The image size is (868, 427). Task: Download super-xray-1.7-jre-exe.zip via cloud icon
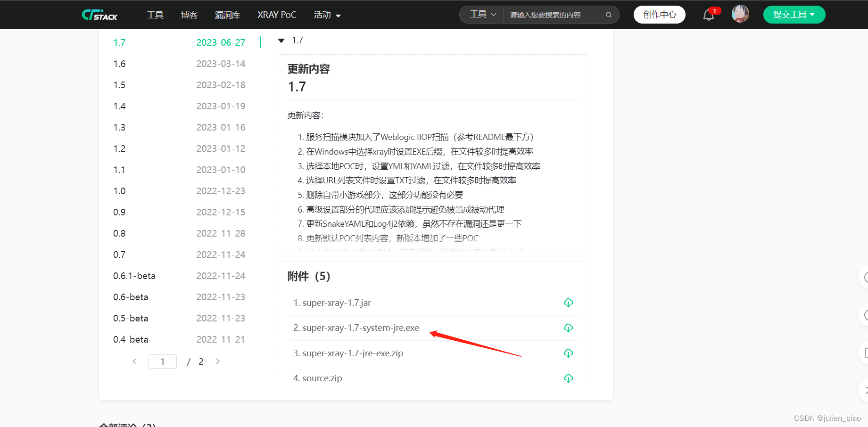pos(568,353)
